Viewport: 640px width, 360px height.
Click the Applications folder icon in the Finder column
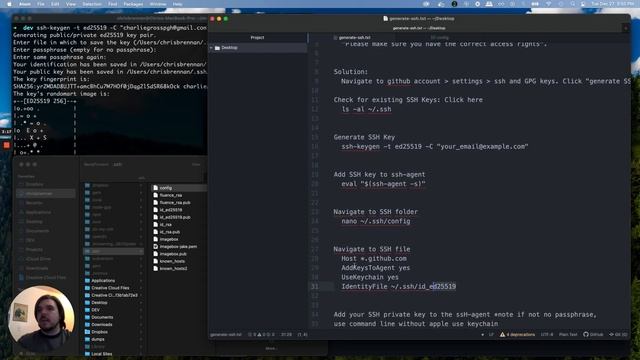point(87,281)
